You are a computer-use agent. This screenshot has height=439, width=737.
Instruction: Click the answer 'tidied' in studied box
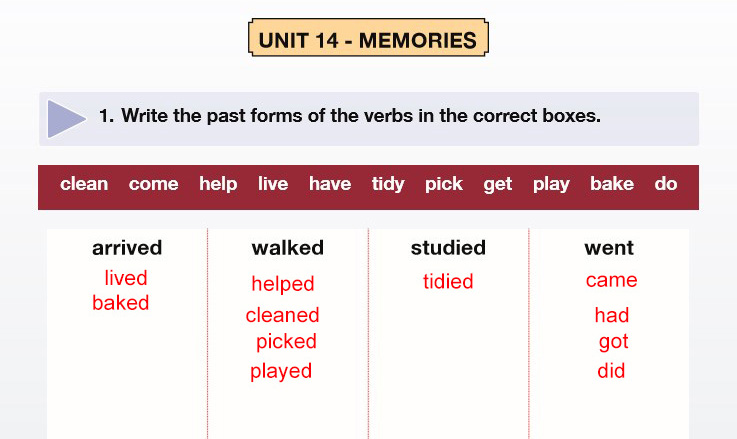click(448, 282)
